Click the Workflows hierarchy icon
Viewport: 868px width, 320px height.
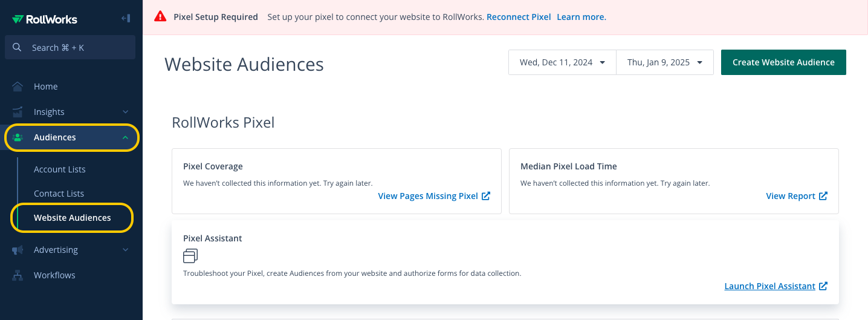click(x=18, y=275)
